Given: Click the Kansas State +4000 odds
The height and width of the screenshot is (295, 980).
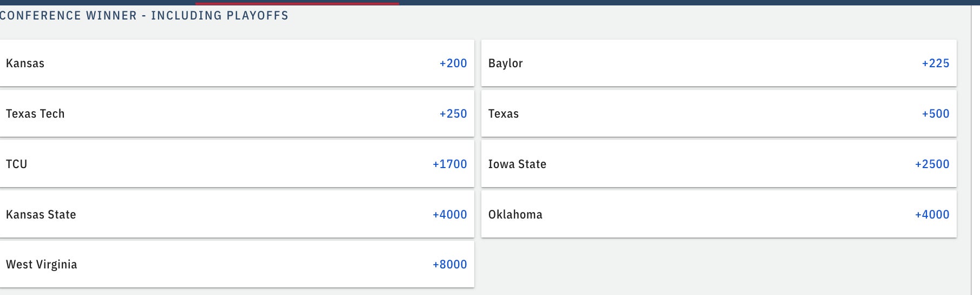Looking at the screenshot, I should 449,215.
